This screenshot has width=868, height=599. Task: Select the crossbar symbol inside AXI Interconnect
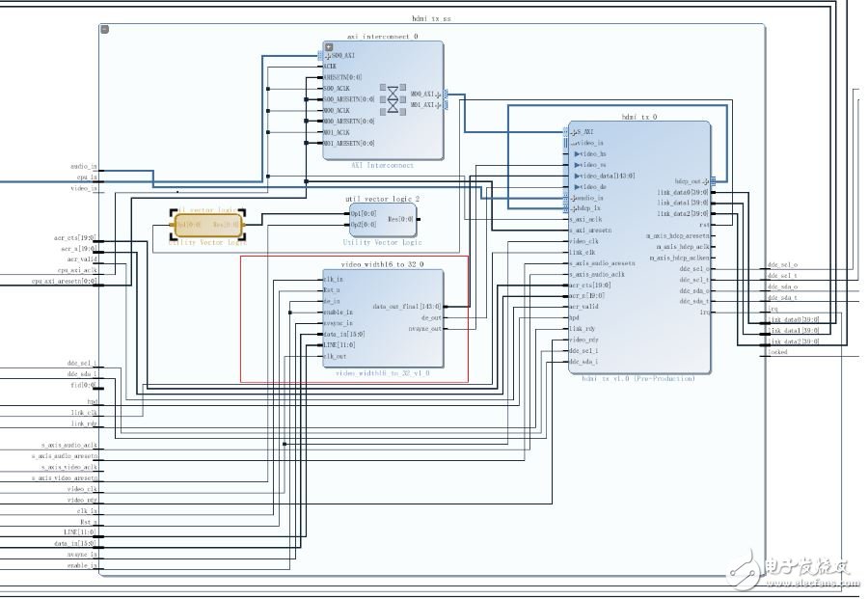393,99
